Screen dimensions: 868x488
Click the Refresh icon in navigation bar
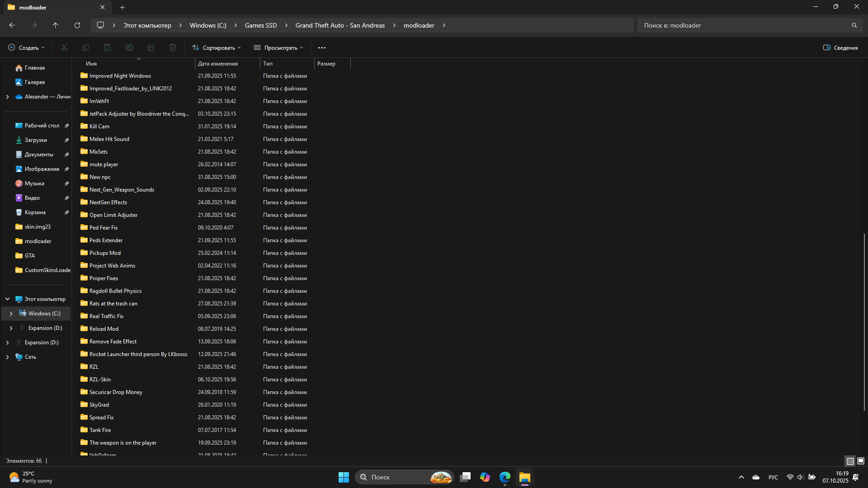(77, 25)
